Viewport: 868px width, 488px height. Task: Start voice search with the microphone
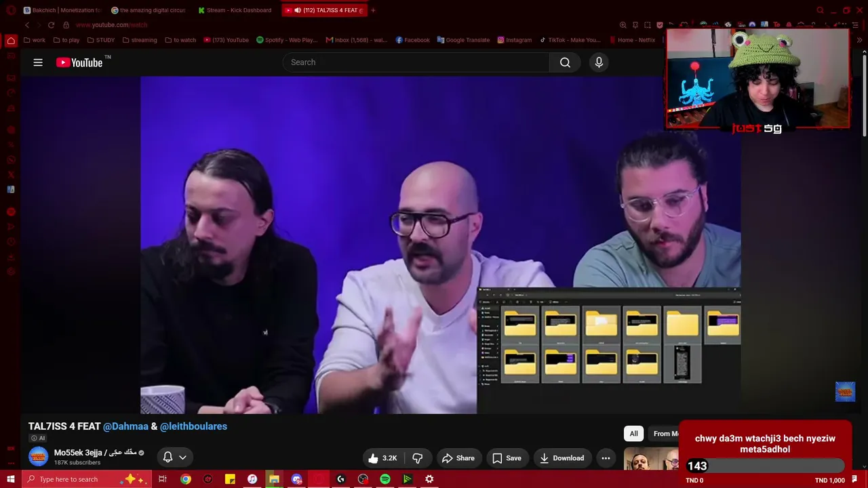(x=599, y=62)
